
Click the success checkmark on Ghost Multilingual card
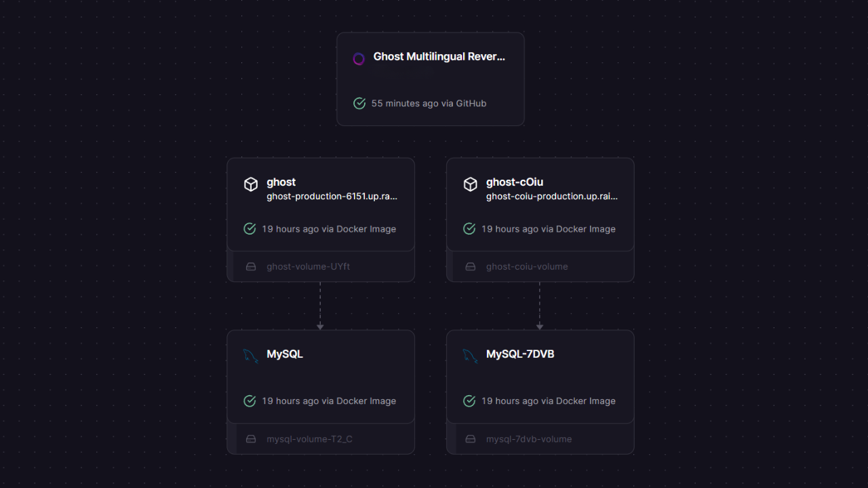(359, 103)
